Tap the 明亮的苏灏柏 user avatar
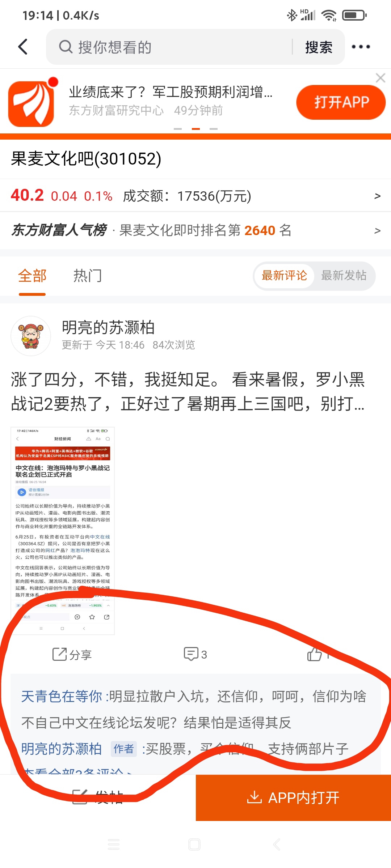This screenshot has height=868, width=391. pyautogui.click(x=31, y=336)
